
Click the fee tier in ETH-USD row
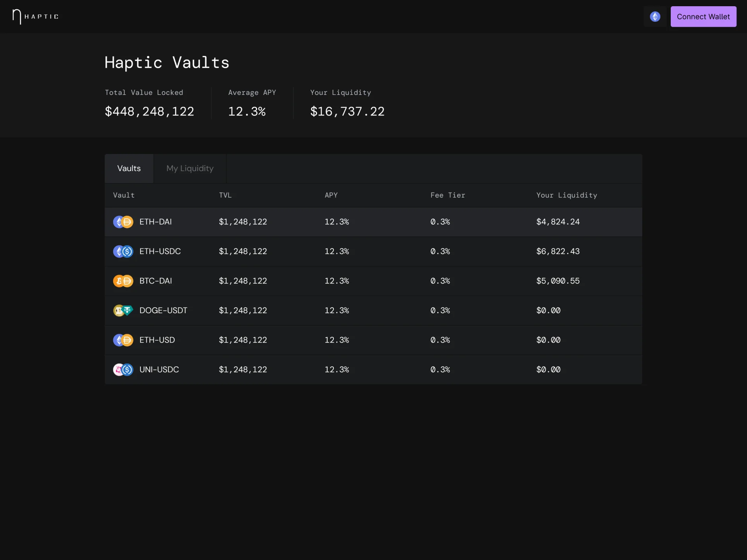[x=440, y=340]
